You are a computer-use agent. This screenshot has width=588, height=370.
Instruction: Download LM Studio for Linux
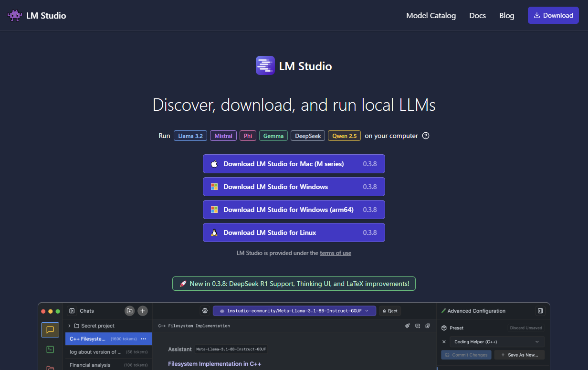[x=294, y=233]
